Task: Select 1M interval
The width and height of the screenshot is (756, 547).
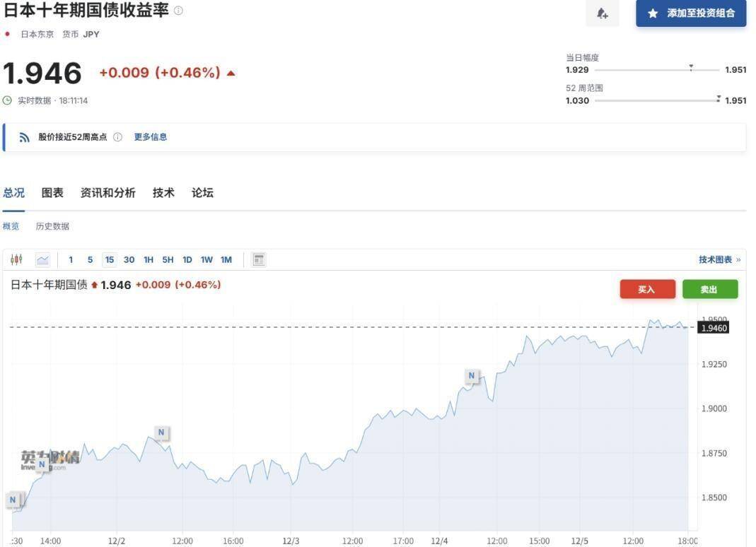Action: 226,260
